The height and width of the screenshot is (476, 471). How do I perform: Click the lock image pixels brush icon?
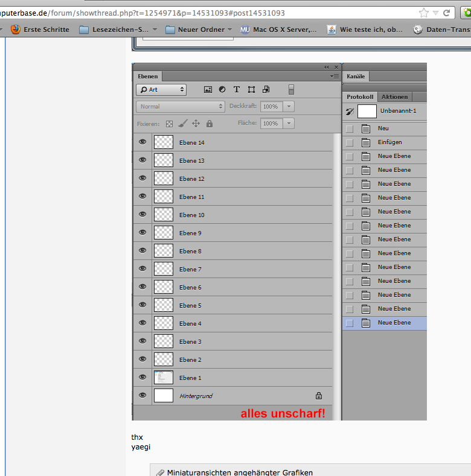click(182, 124)
